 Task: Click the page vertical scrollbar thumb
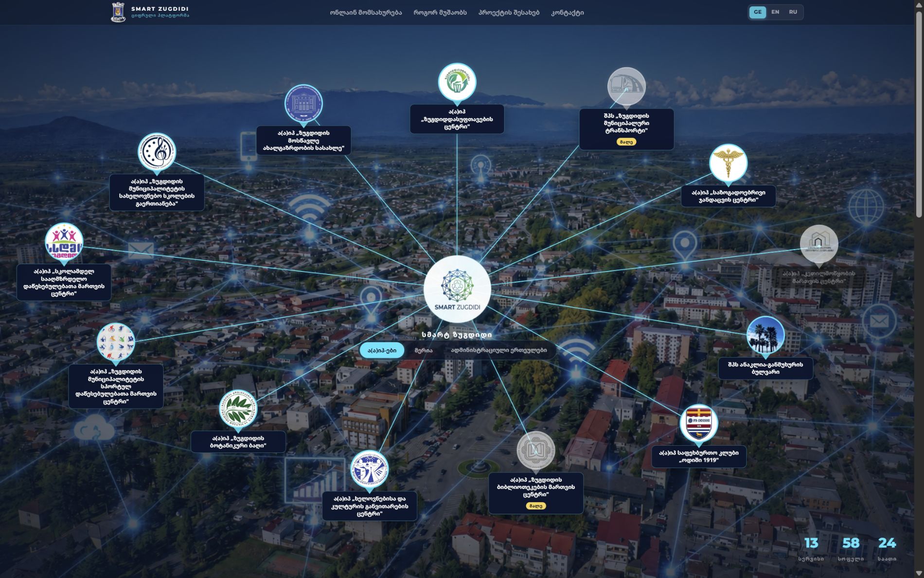click(x=919, y=114)
